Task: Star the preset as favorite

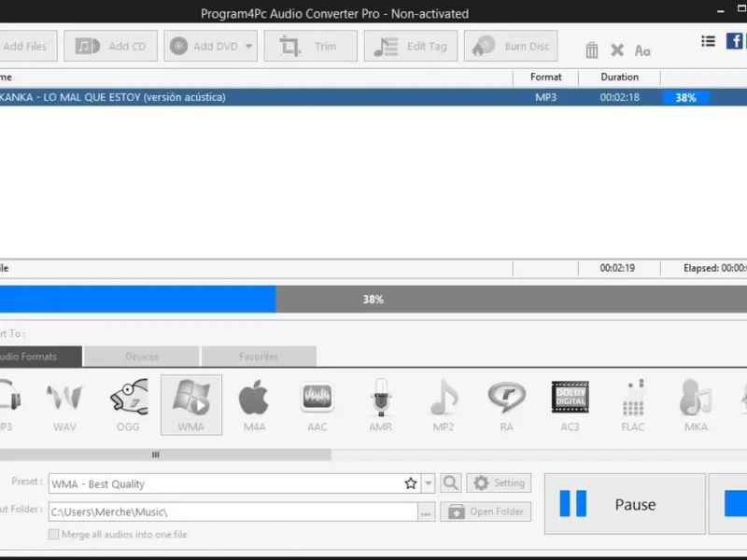Action: tap(411, 483)
